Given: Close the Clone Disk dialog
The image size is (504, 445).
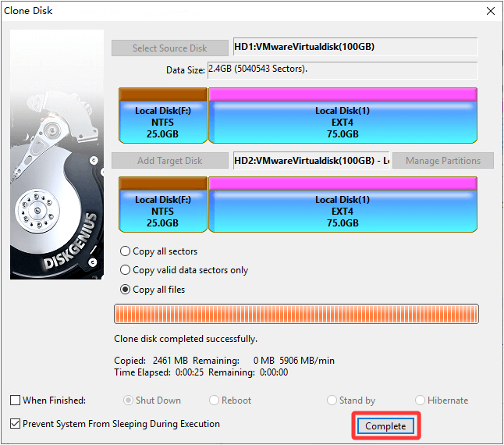Looking at the screenshot, I should 490,11.
